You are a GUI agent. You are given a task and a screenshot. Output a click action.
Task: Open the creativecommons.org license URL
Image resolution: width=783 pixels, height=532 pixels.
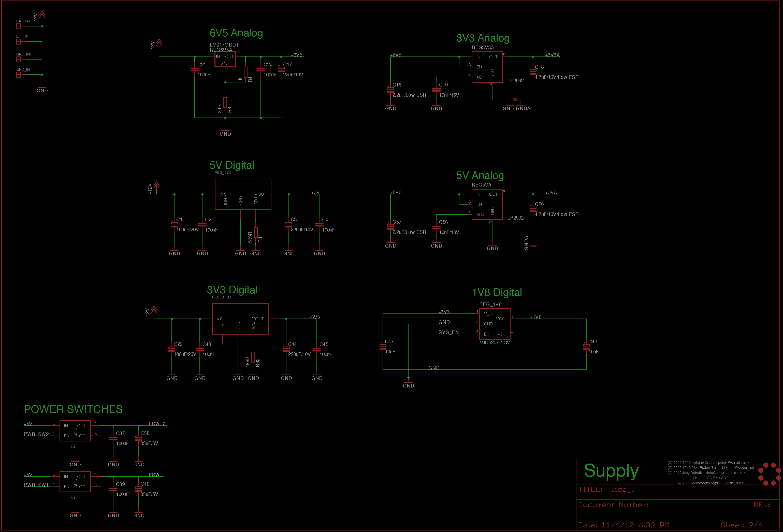709,483
